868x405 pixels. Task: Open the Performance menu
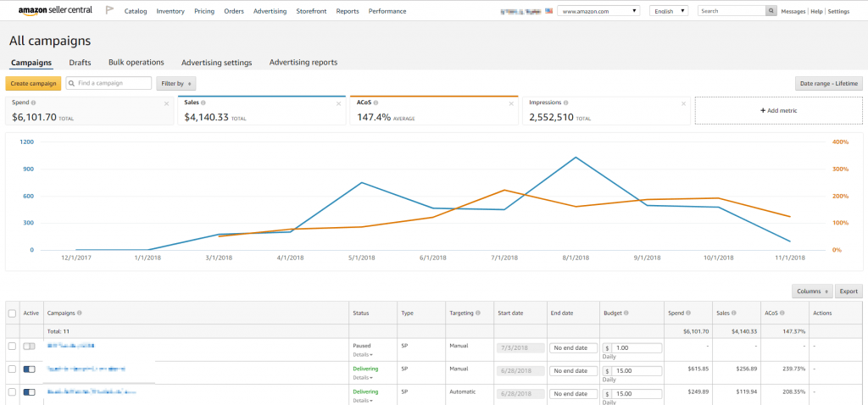point(387,11)
